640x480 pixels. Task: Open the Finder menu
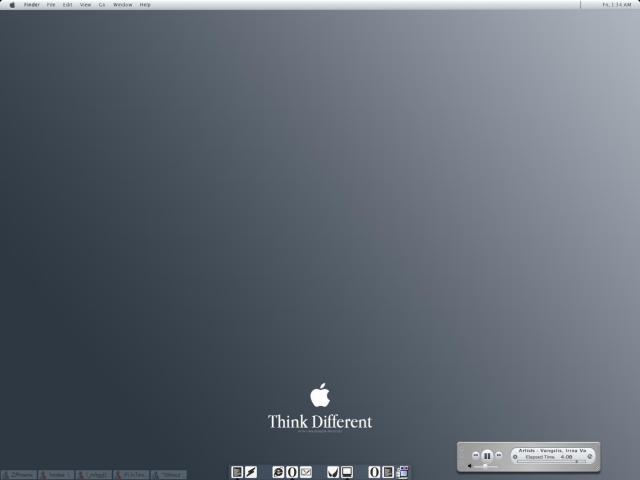click(x=32, y=5)
